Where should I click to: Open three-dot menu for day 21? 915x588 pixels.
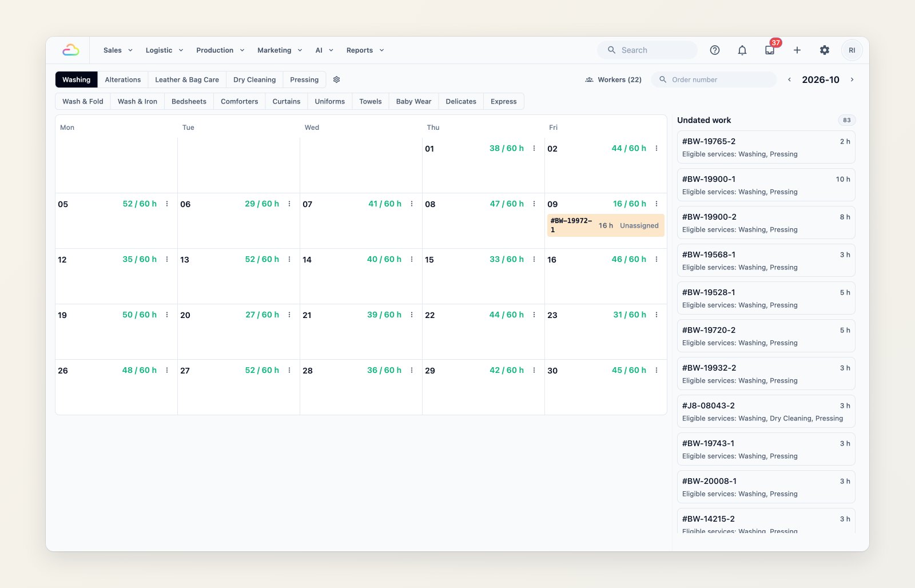(x=412, y=315)
